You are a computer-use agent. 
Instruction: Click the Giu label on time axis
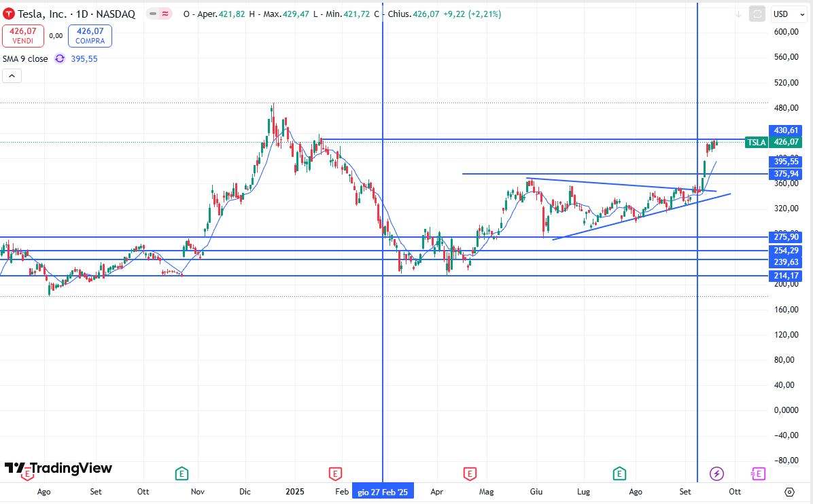click(536, 492)
